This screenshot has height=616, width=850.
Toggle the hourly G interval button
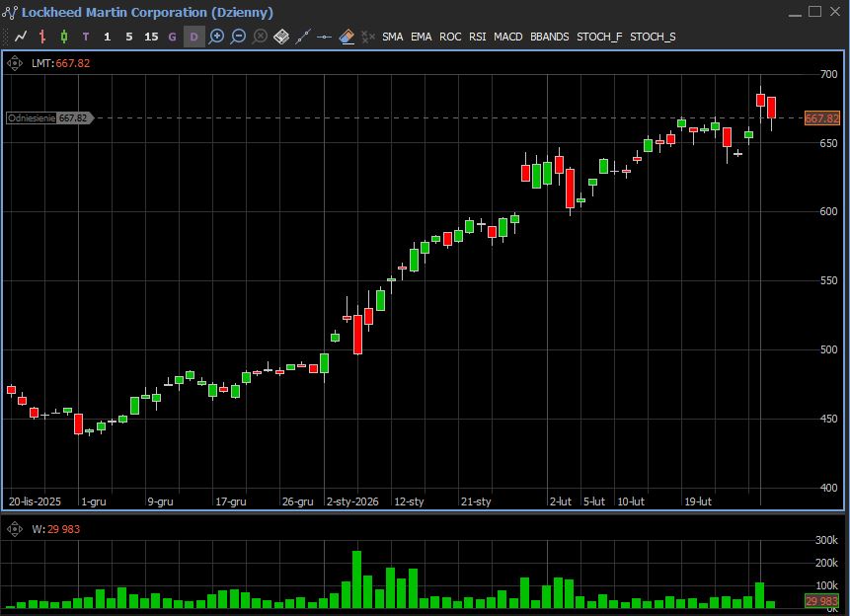click(x=173, y=37)
